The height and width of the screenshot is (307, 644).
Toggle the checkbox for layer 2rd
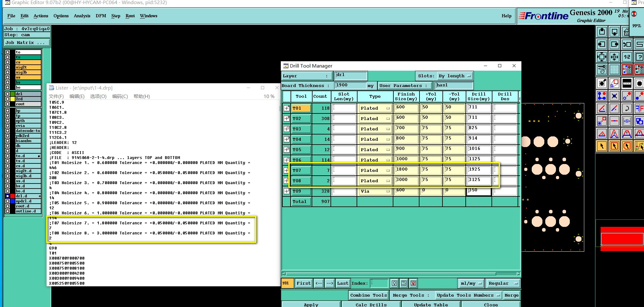click(x=8, y=99)
